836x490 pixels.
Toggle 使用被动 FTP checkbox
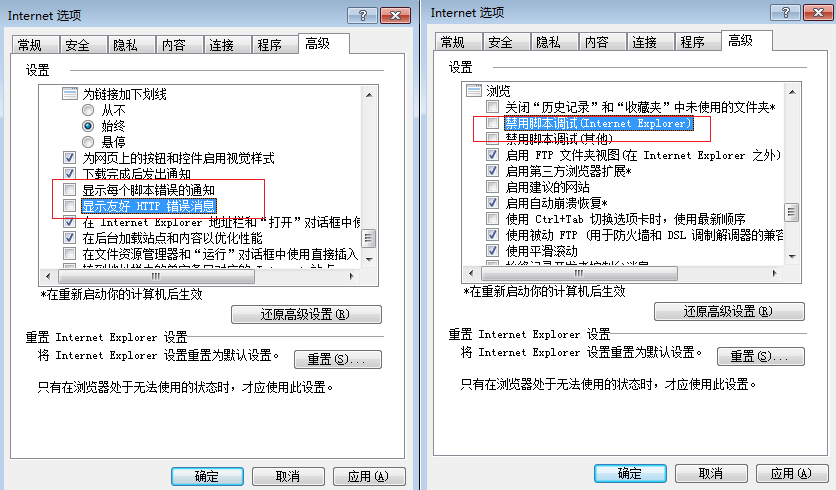[493, 235]
